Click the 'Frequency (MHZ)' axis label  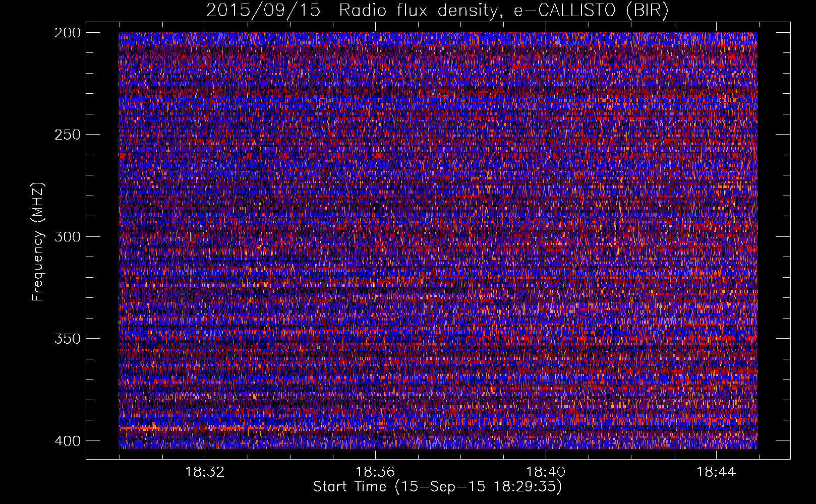(x=38, y=242)
